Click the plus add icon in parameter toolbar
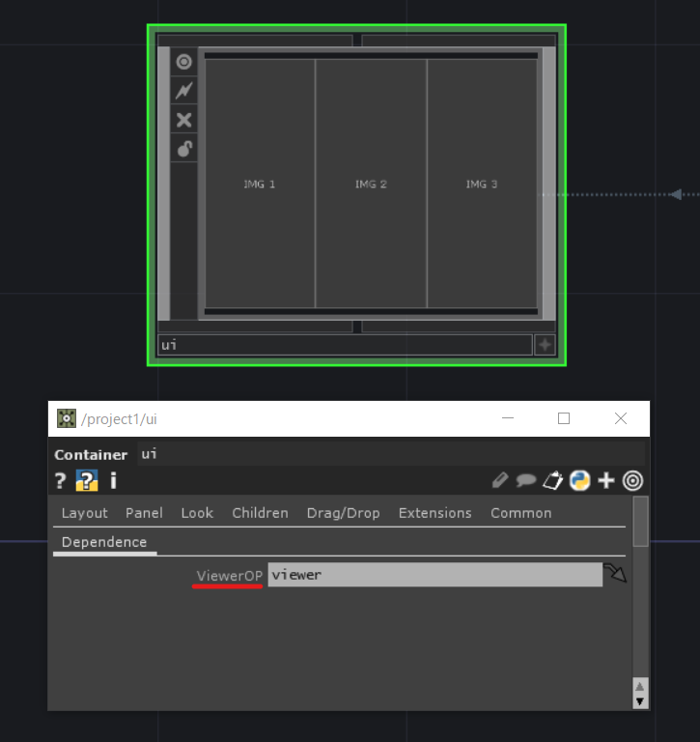The width and height of the screenshot is (700, 742). (x=606, y=480)
